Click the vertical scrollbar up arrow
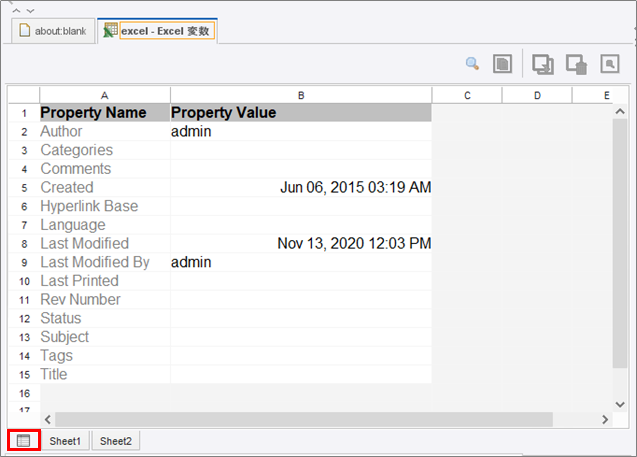Screen dimensions: 637x457 pos(620,111)
